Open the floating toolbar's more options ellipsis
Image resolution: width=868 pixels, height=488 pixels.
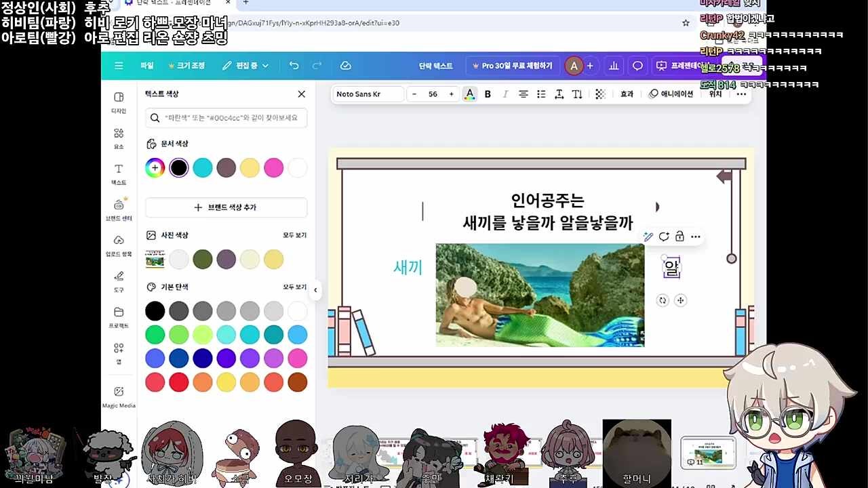point(696,237)
